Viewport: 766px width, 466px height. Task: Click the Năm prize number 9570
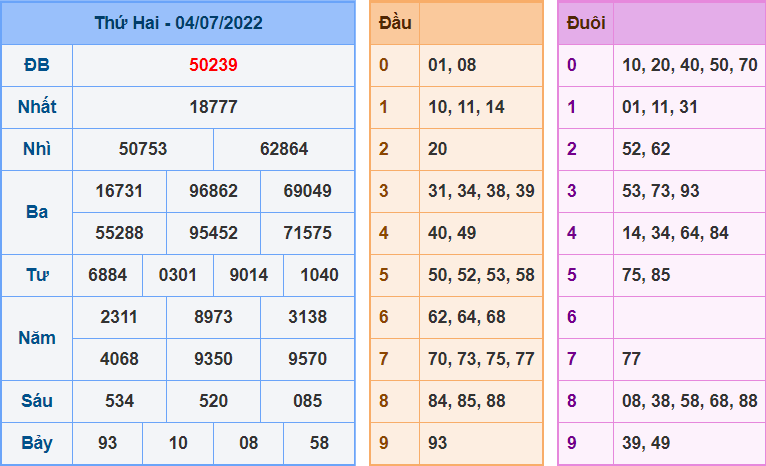click(x=308, y=359)
